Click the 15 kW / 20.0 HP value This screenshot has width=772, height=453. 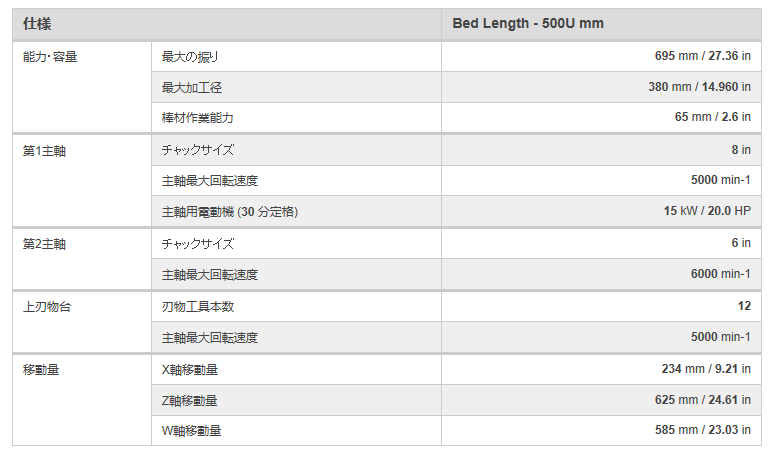(707, 212)
